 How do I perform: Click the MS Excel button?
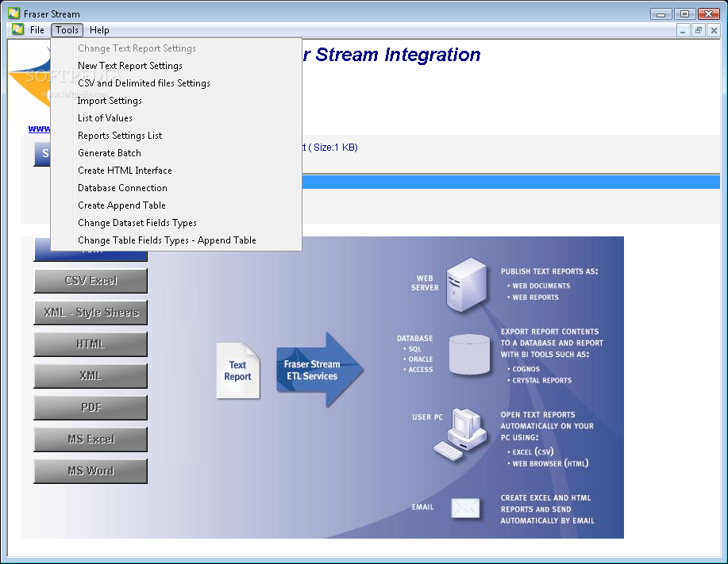(x=91, y=439)
